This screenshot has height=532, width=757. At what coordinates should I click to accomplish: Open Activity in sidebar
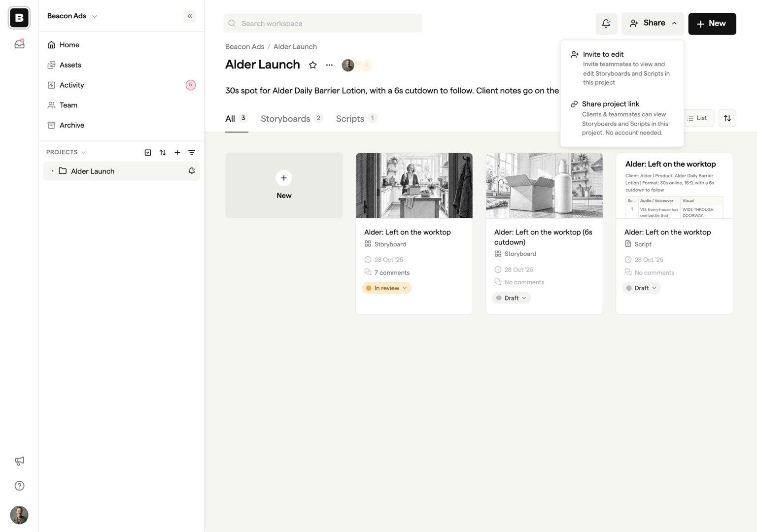click(x=121, y=85)
